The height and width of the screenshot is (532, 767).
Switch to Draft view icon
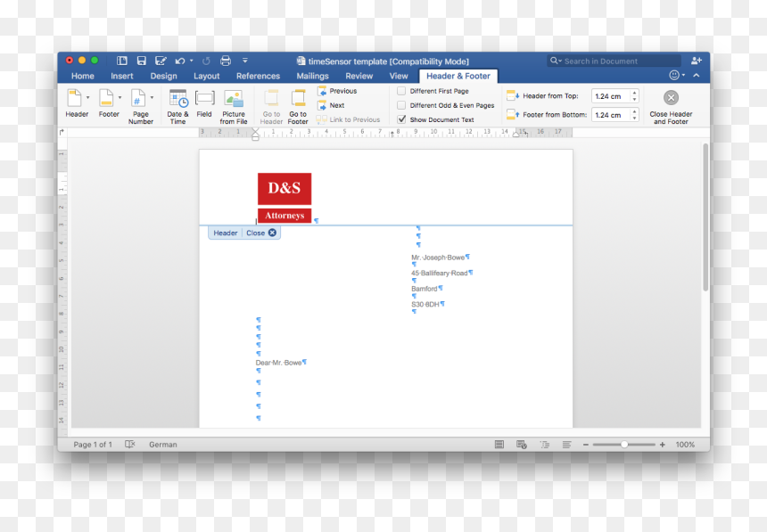click(x=566, y=445)
